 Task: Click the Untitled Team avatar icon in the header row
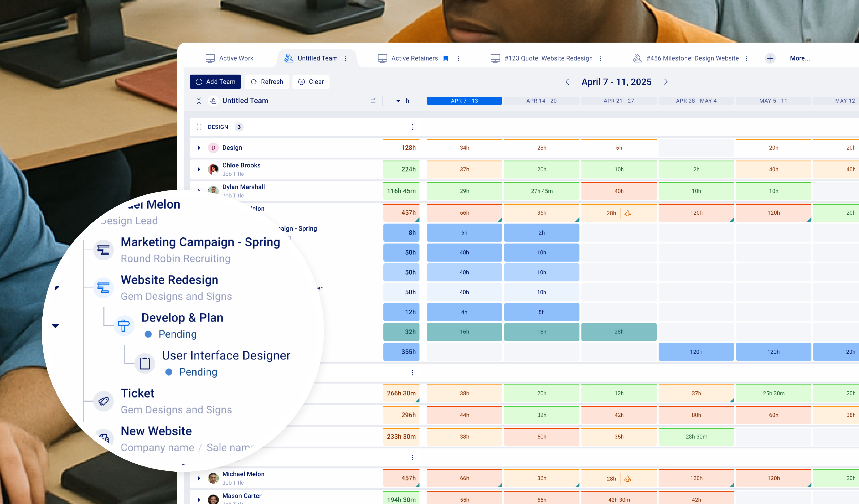coord(213,101)
